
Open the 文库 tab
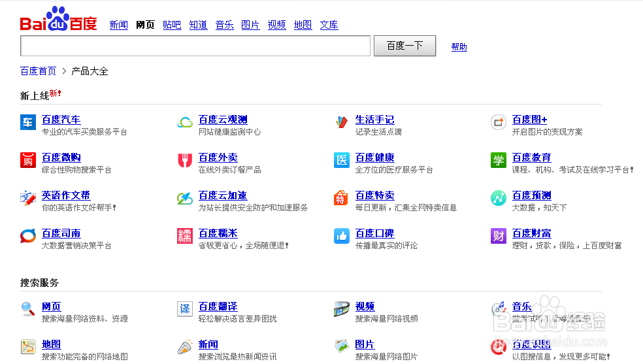(x=329, y=25)
